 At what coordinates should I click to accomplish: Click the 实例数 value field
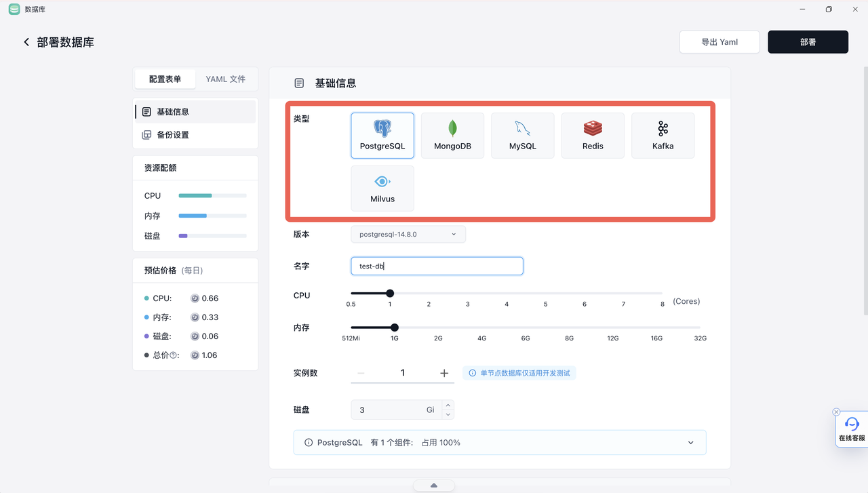click(x=403, y=373)
